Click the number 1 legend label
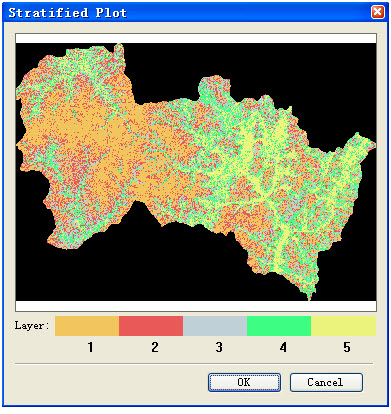The height and width of the screenshot is (414, 391). 90,347
